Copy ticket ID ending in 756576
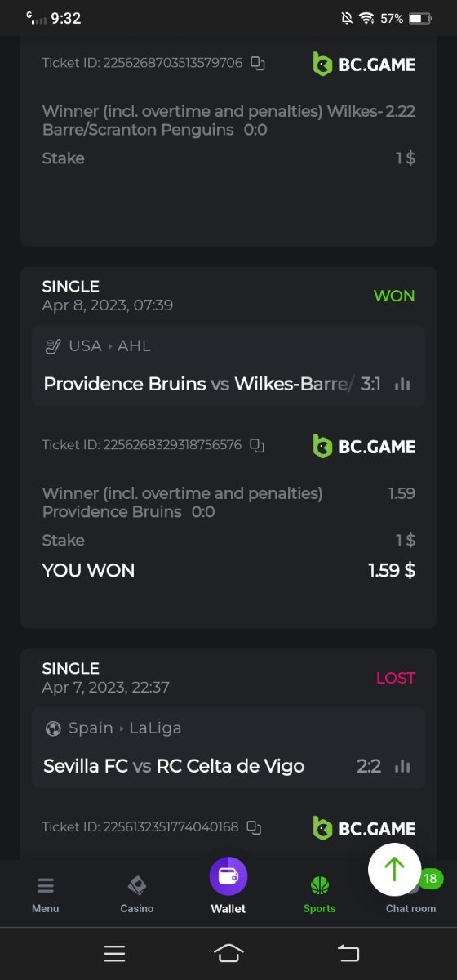 tap(257, 446)
